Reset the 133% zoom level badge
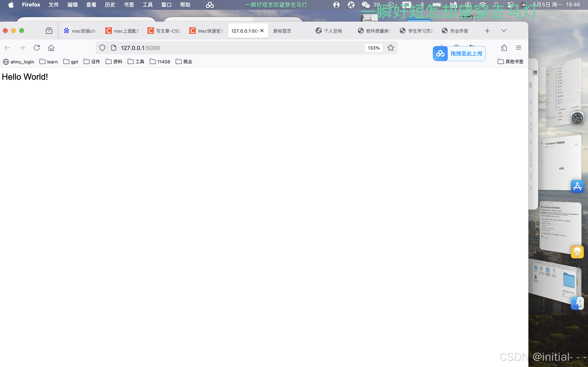Screen dimensions: 588x367 pyautogui.click(x=373, y=48)
